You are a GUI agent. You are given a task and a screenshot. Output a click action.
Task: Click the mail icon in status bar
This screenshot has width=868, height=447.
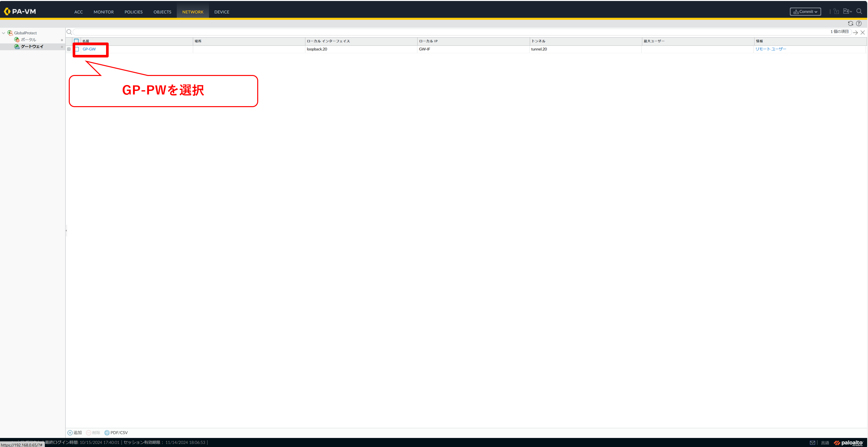[813, 443]
